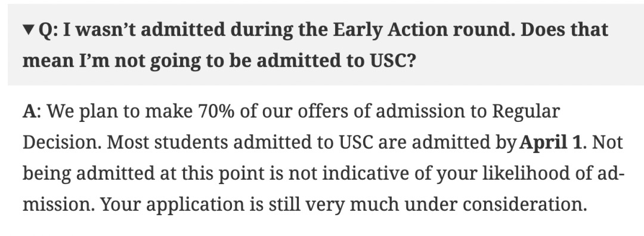
Task: Click the question heading starting 'Q: I wasn't admitted'
Action: [315, 44]
